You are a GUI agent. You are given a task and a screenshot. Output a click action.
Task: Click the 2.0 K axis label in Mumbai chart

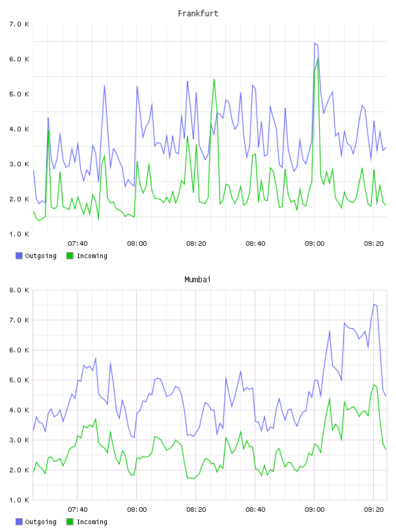pos(19,470)
